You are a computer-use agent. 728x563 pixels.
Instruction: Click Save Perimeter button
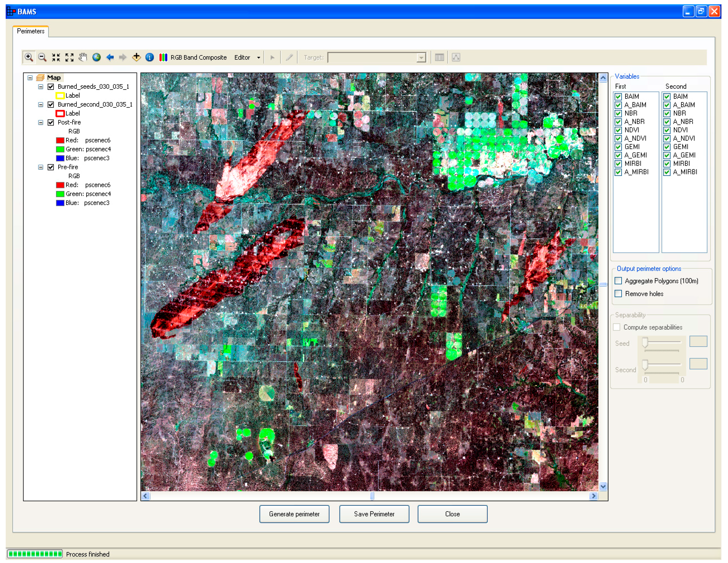click(x=374, y=514)
